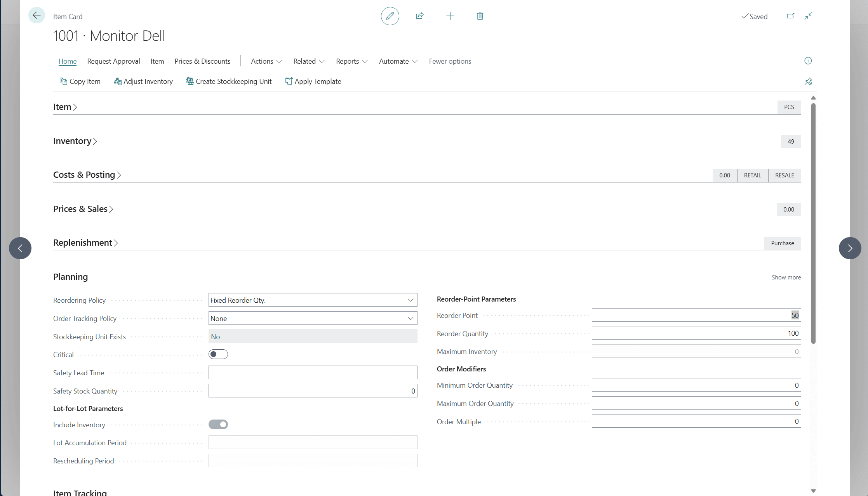Go to next record arrow
The width and height of the screenshot is (868, 496).
pos(850,248)
